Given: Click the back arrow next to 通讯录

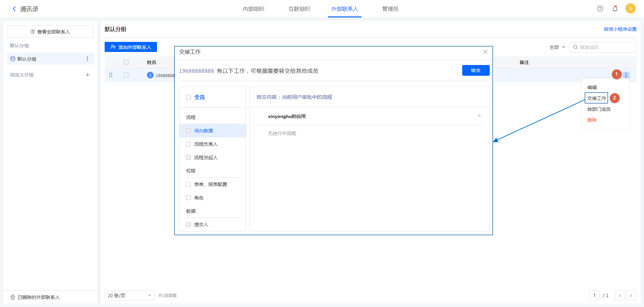Looking at the screenshot, I should (x=14, y=9).
